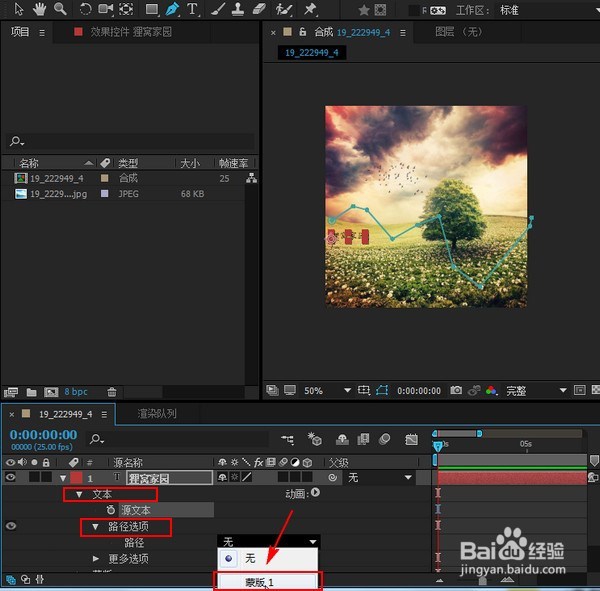Click the draft 3D icon in timeline
This screenshot has width=600, height=591.
click(315, 439)
